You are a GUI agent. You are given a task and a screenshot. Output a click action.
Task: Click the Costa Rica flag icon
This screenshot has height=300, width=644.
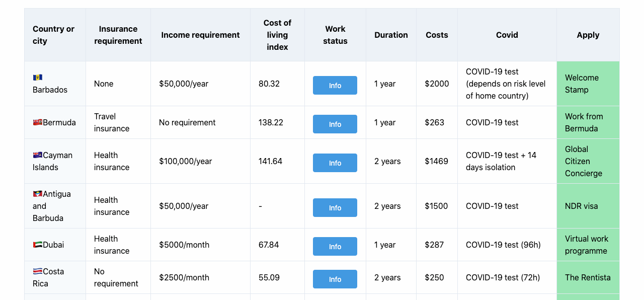coord(38,271)
